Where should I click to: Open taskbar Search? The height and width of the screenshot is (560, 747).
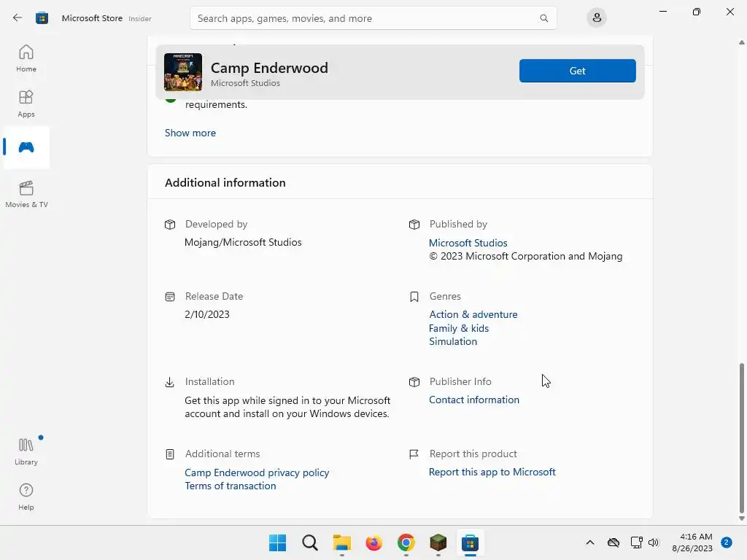point(309,542)
